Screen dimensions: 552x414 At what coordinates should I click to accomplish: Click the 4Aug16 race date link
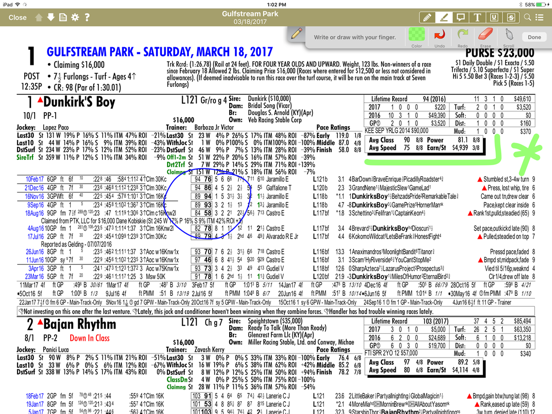35,228
